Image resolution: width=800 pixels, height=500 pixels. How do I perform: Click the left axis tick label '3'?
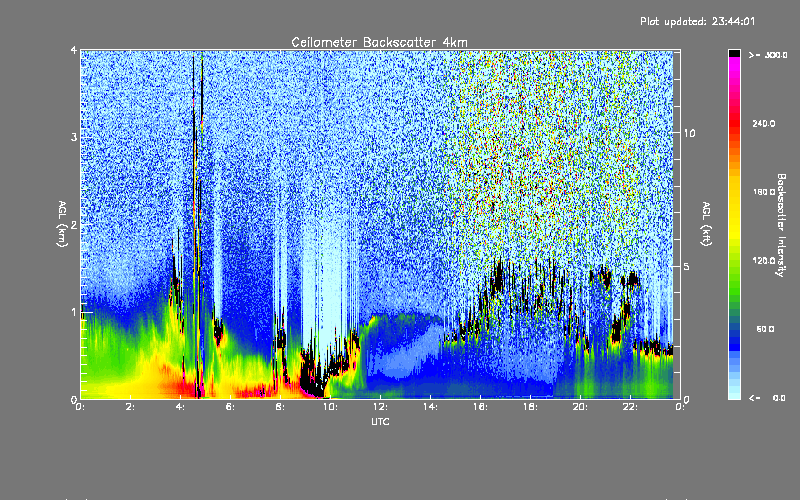click(74, 138)
